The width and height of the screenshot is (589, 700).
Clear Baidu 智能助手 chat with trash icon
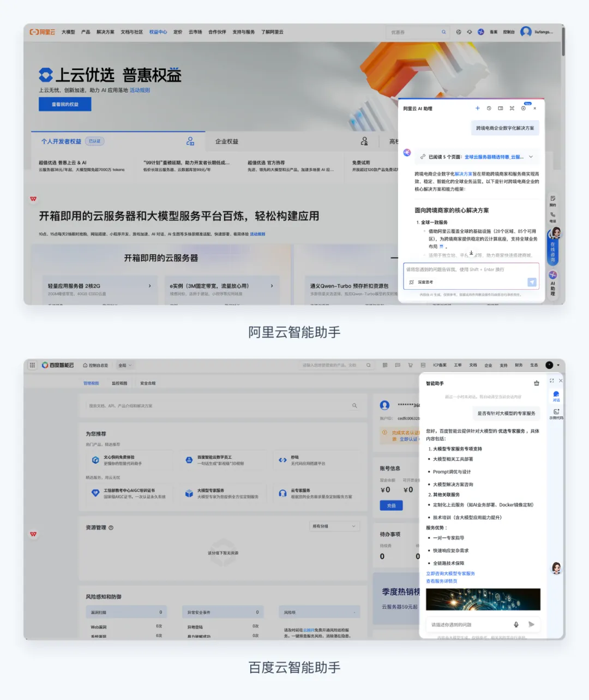click(x=536, y=382)
